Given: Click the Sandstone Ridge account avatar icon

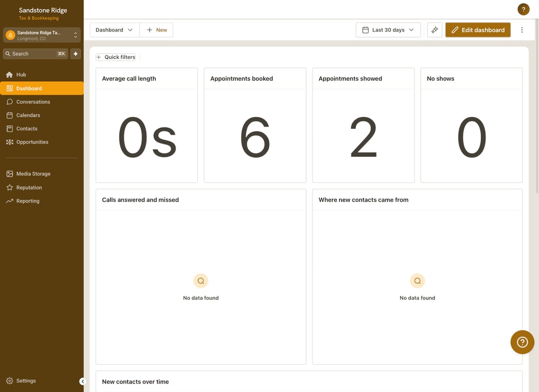Looking at the screenshot, I should click(10, 35).
